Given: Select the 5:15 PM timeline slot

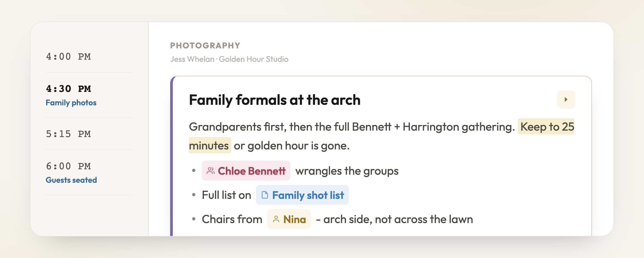Looking at the screenshot, I should 89,134.
